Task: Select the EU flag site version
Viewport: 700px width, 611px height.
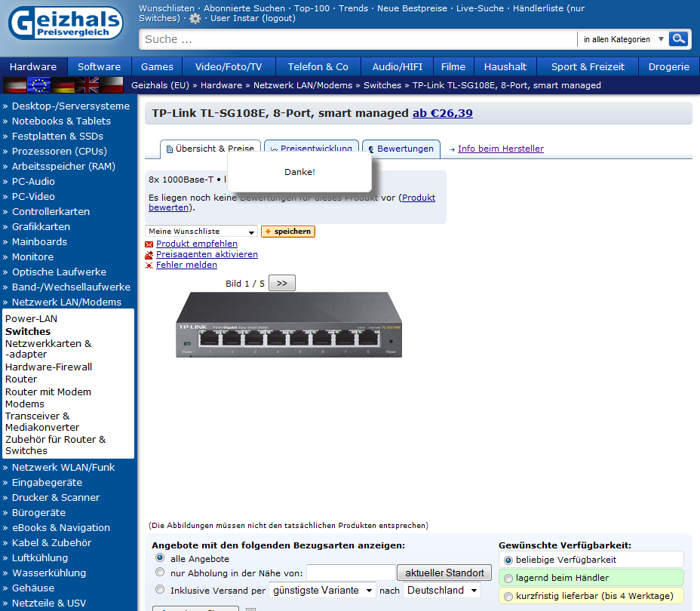Action: (x=38, y=84)
